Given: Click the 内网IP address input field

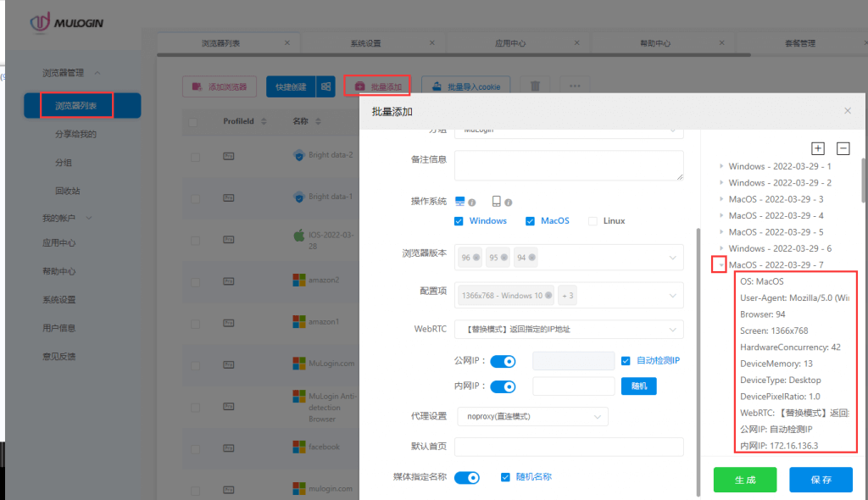Looking at the screenshot, I should pos(574,386).
